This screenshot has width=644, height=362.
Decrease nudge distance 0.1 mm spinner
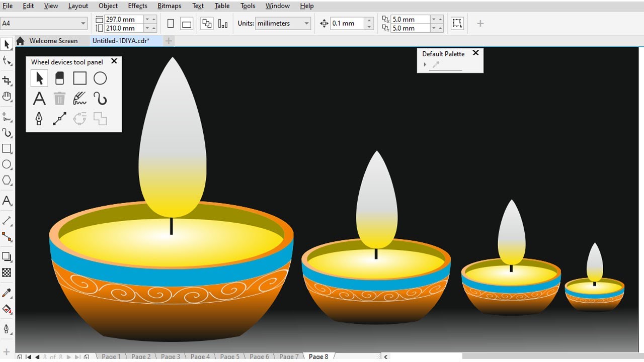pos(369,27)
